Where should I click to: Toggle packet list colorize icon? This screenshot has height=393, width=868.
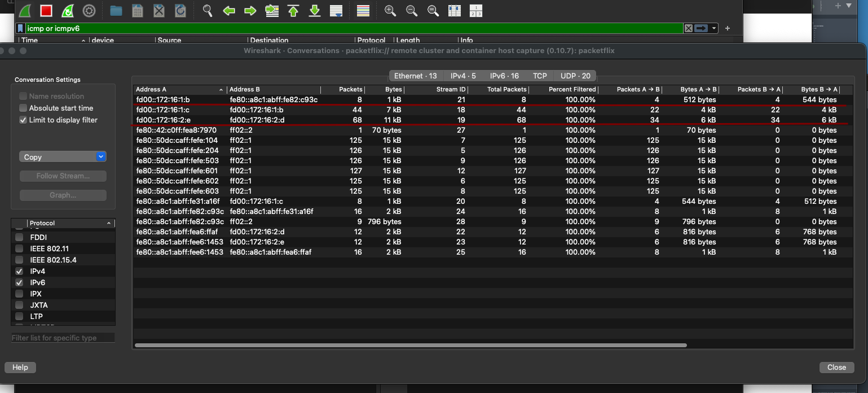pyautogui.click(x=363, y=11)
